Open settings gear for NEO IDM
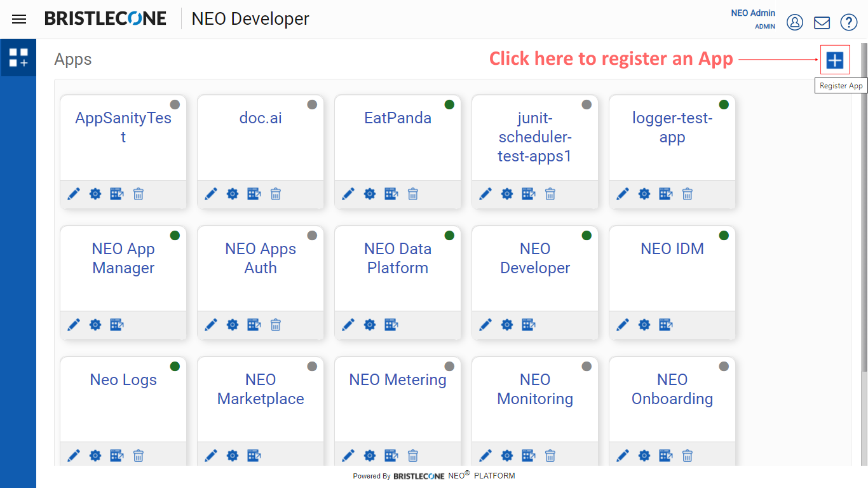The height and width of the screenshot is (488, 868). [x=644, y=325]
